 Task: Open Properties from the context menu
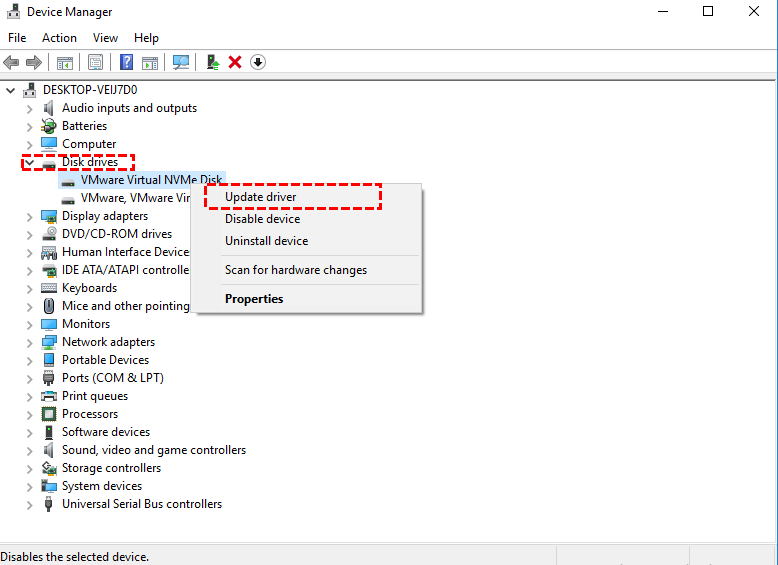click(x=254, y=299)
